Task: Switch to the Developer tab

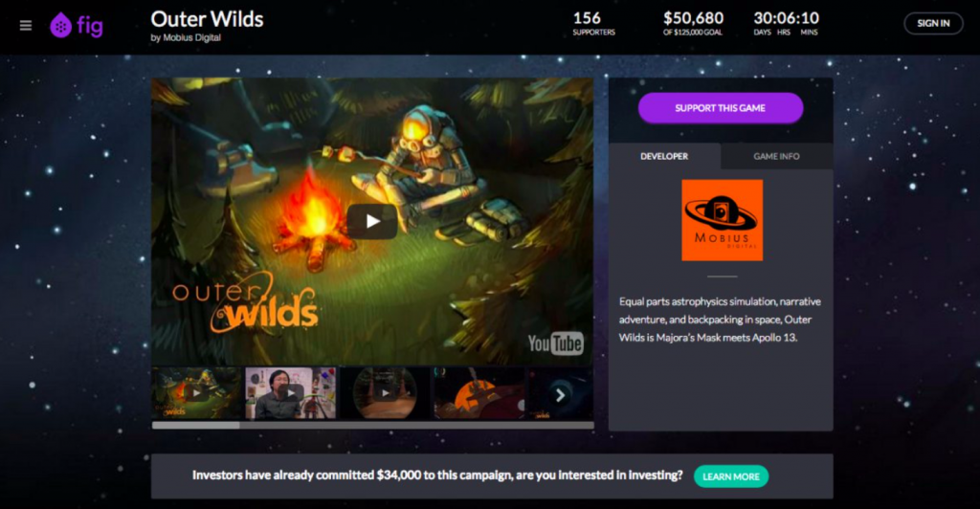Action: 664,156
